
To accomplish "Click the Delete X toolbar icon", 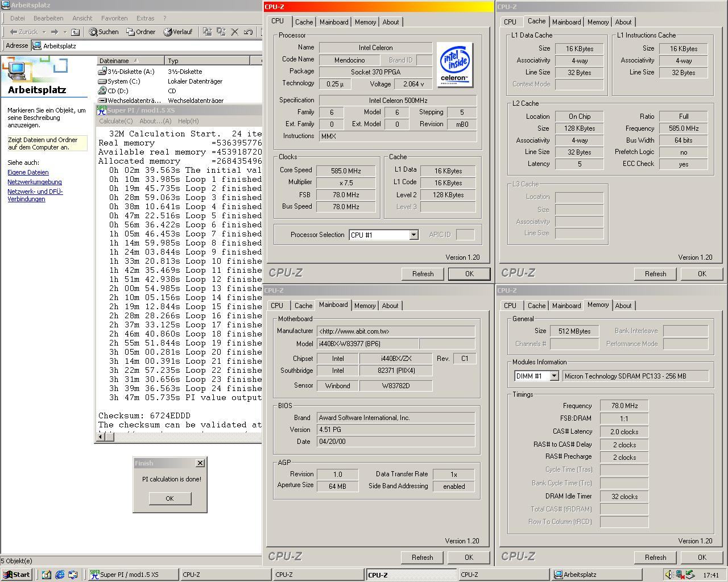I will tap(234, 32).
